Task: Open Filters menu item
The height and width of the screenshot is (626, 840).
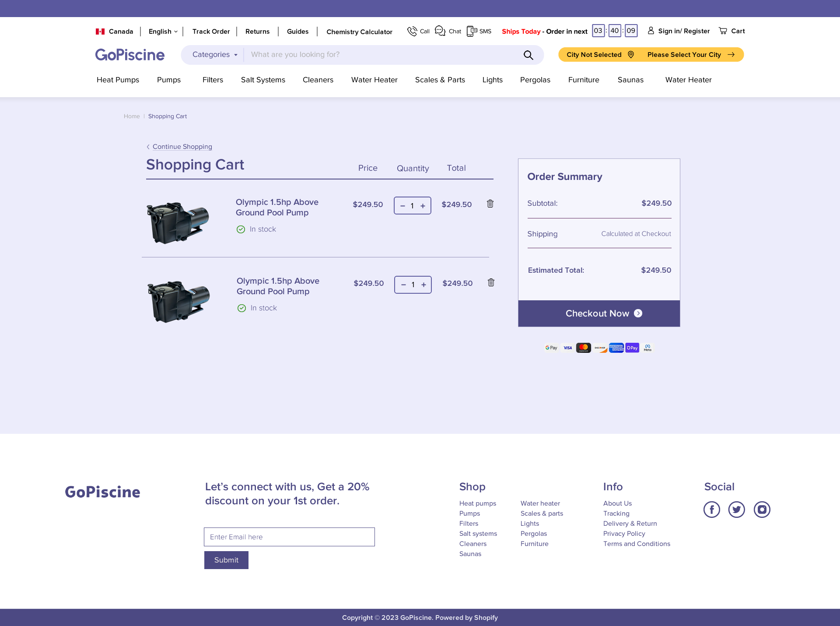Action: coord(213,80)
